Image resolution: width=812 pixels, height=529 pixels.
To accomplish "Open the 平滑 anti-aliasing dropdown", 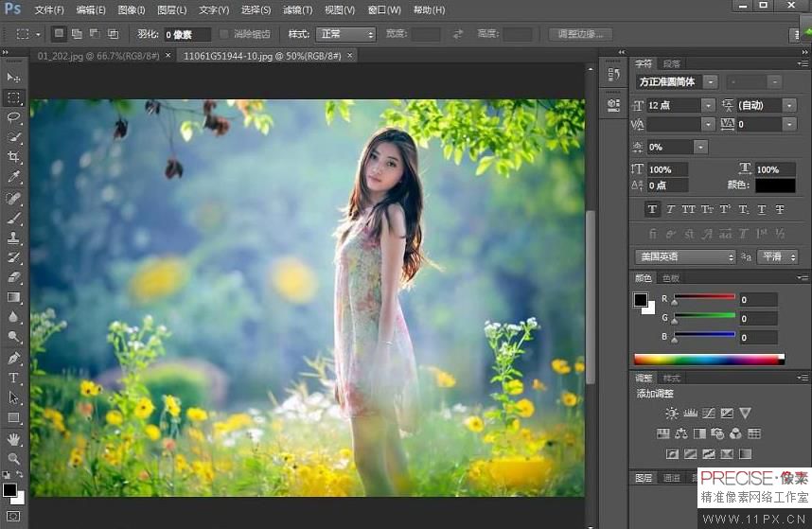I will point(777,256).
